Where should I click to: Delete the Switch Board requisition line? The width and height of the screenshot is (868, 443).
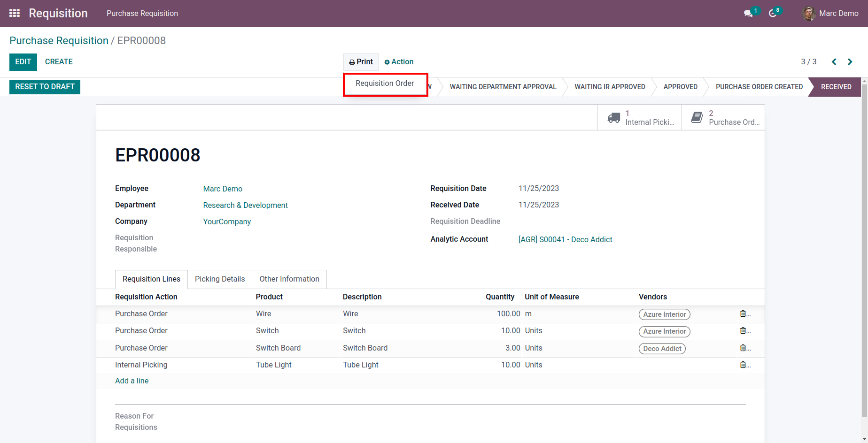click(743, 348)
